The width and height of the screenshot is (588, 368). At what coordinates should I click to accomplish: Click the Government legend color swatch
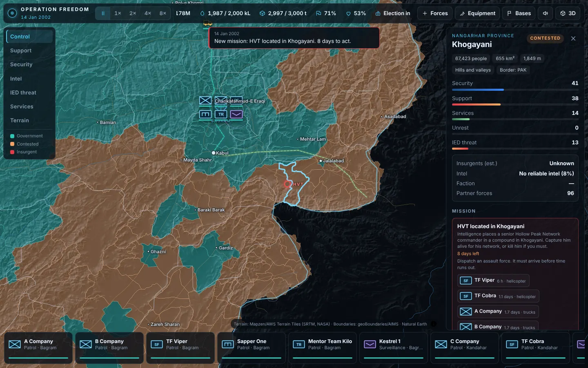point(12,136)
